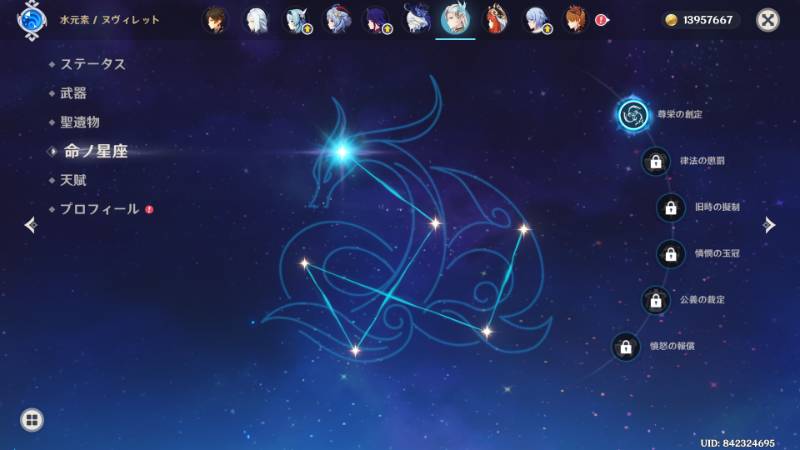The height and width of the screenshot is (450, 800).
Task: Click the locked 旧時の擬制 constellation icon
Action: click(x=670, y=208)
